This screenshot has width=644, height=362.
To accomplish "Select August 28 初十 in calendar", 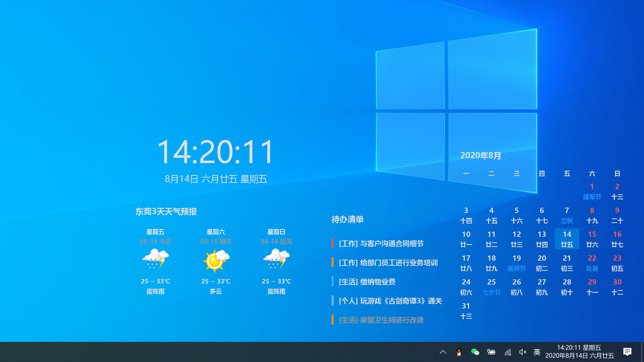I will click(x=567, y=287).
